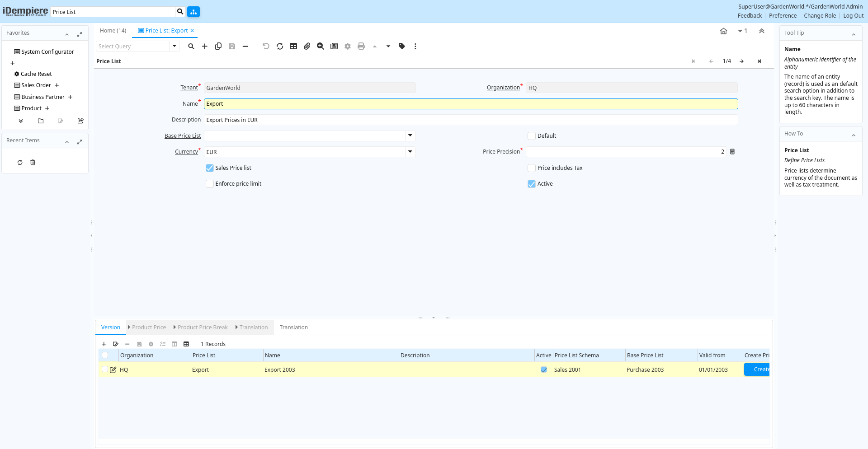Enable the Default checkbox
This screenshot has width=868, height=449.
532,136
